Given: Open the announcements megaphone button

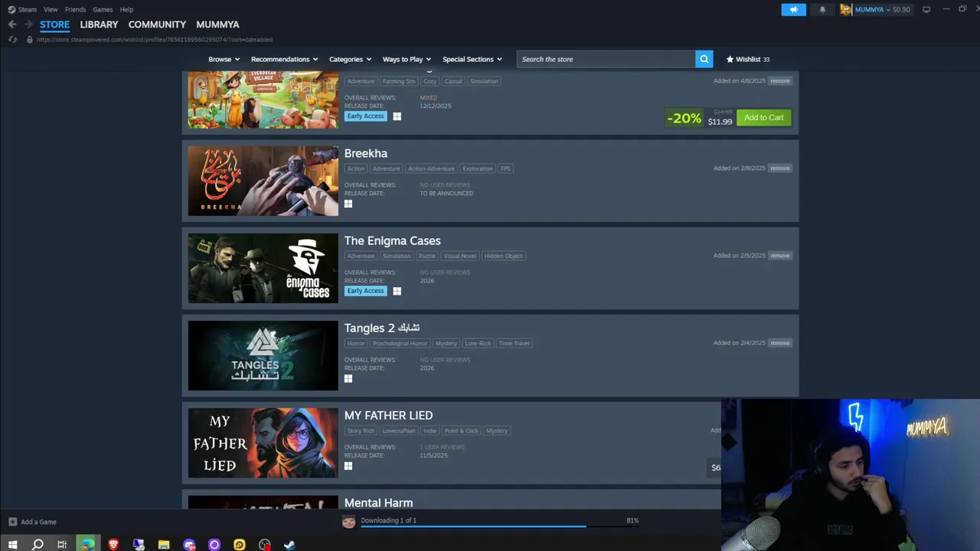Looking at the screenshot, I should tap(793, 9).
